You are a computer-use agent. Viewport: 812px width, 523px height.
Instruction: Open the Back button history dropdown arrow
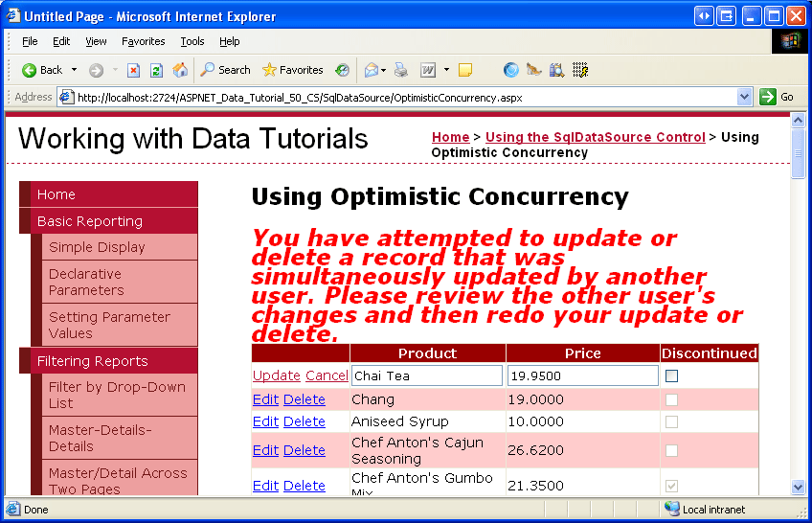tap(74, 70)
